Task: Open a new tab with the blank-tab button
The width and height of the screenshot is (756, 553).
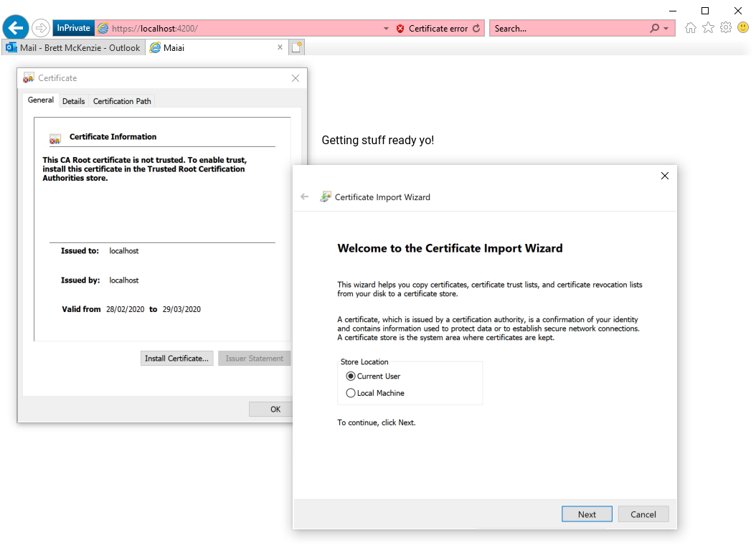Action: click(x=297, y=47)
